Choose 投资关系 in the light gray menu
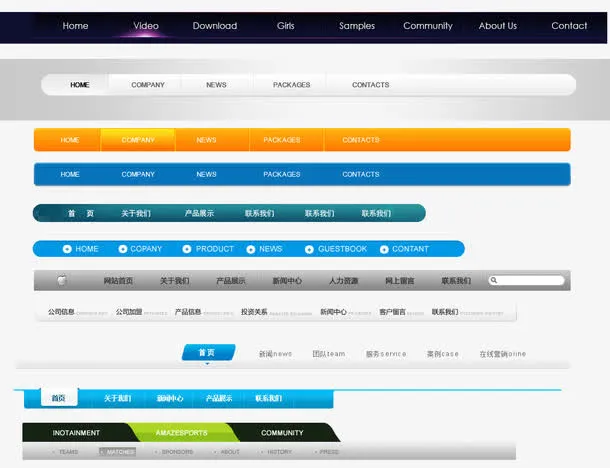The width and height of the screenshot is (610, 468). pyautogui.click(x=254, y=312)
